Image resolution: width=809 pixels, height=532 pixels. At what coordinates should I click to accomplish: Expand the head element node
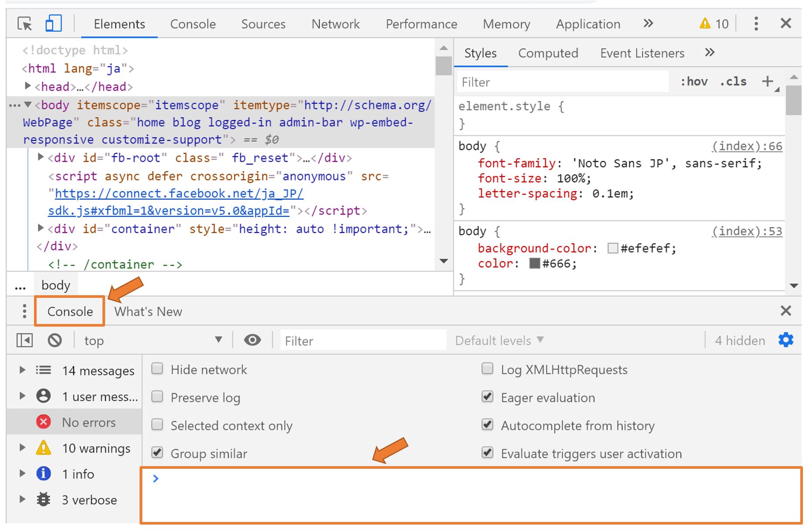point(28,86)
